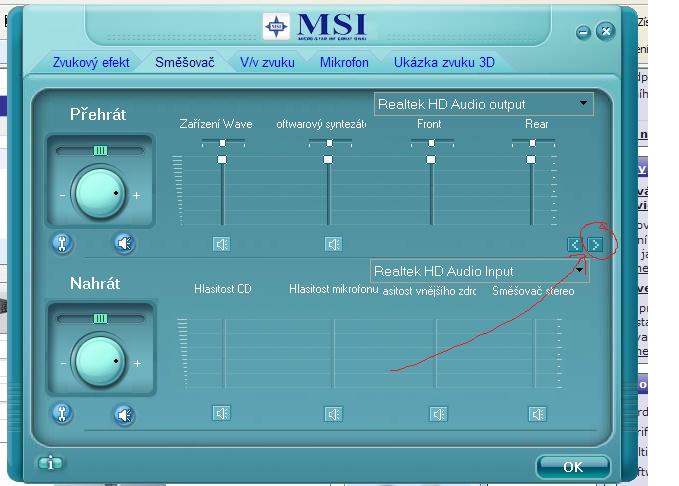Mute the Směšovač stereo recording channel
The width and height of the screenshot is (679, 486).
537,414
